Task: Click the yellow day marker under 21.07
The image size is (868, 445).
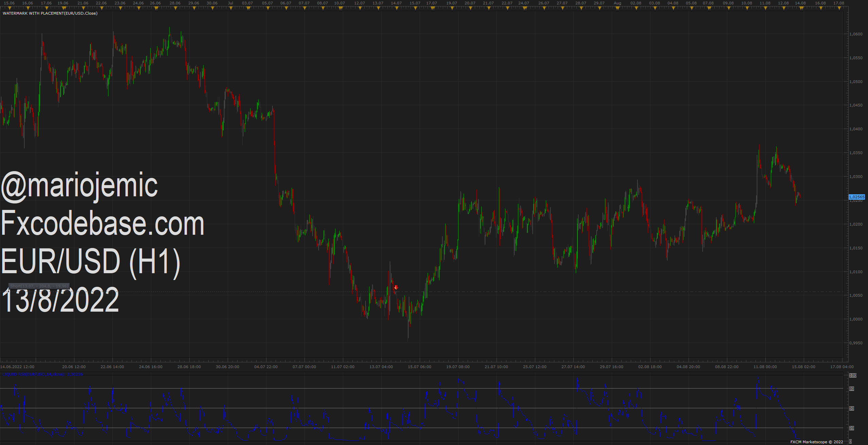Action: tap(488, 8)
